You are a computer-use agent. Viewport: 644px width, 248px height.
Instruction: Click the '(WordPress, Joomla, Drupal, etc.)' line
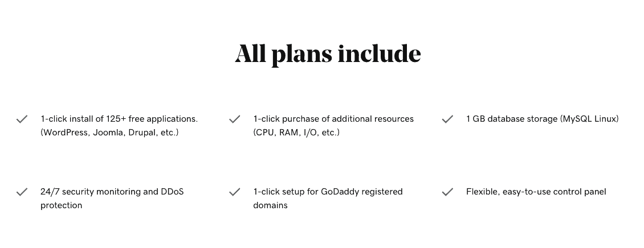[109, 133]
